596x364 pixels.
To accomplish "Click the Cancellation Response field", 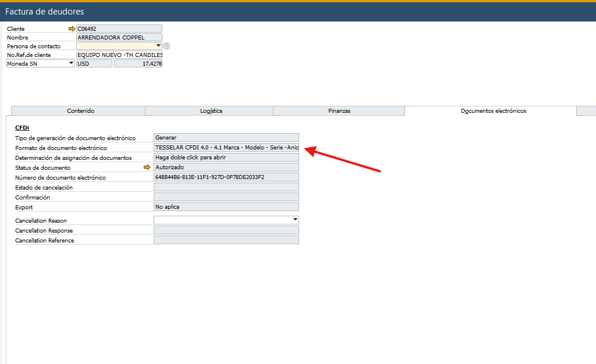I will [x=226, y=230].
